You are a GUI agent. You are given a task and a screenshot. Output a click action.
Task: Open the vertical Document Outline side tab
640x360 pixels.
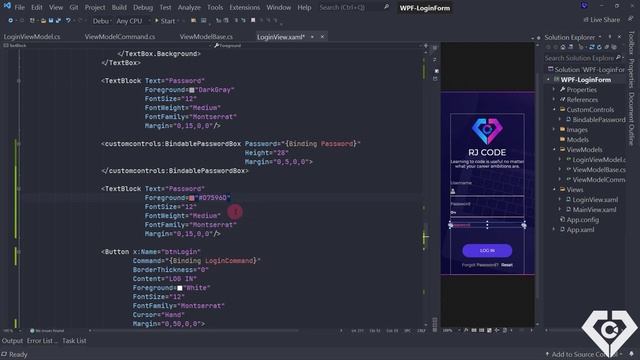click(631, 119)
